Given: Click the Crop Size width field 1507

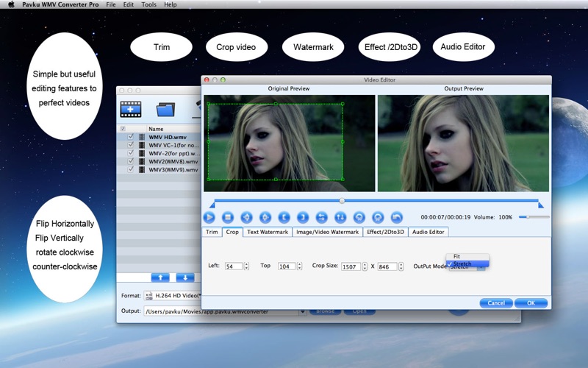Looking at the screenshot, I should [x=351, y=266].
